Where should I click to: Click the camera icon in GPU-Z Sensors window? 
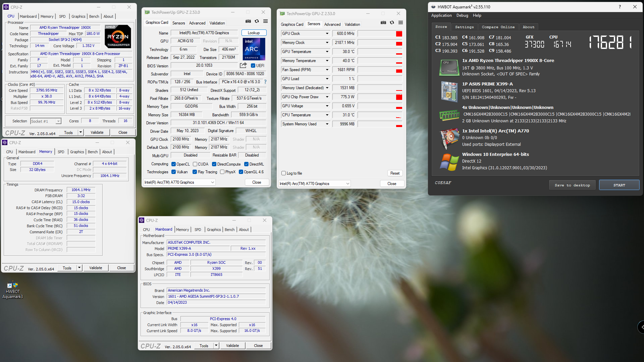click(383, 23)
